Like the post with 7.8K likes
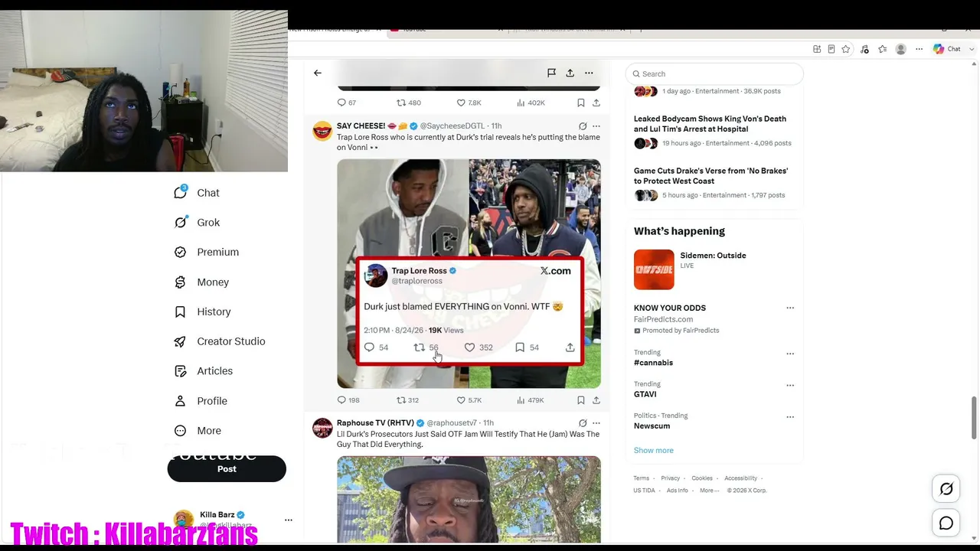The height and width of the screenshot is (551, 980). click(469, 103)
